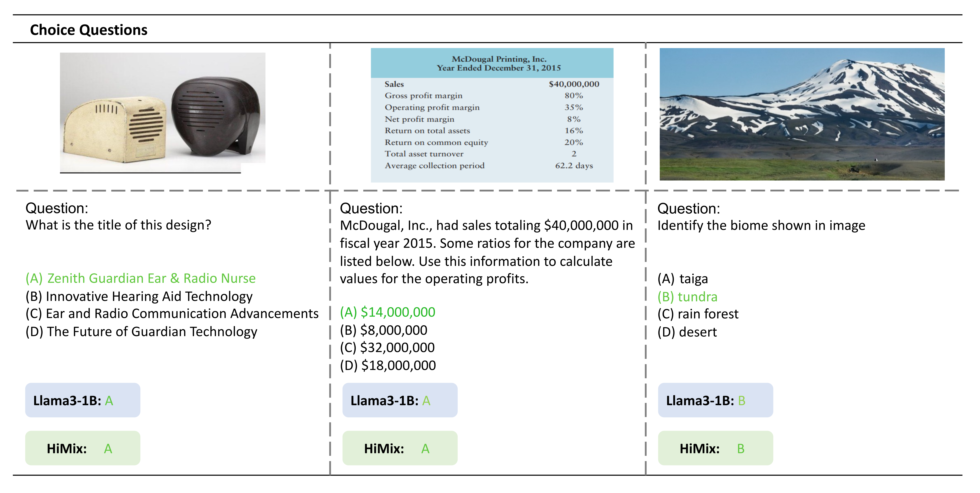Click the 'Return on total assets' row label
This screenshot has height=493, width=980.
coord(427,131)
